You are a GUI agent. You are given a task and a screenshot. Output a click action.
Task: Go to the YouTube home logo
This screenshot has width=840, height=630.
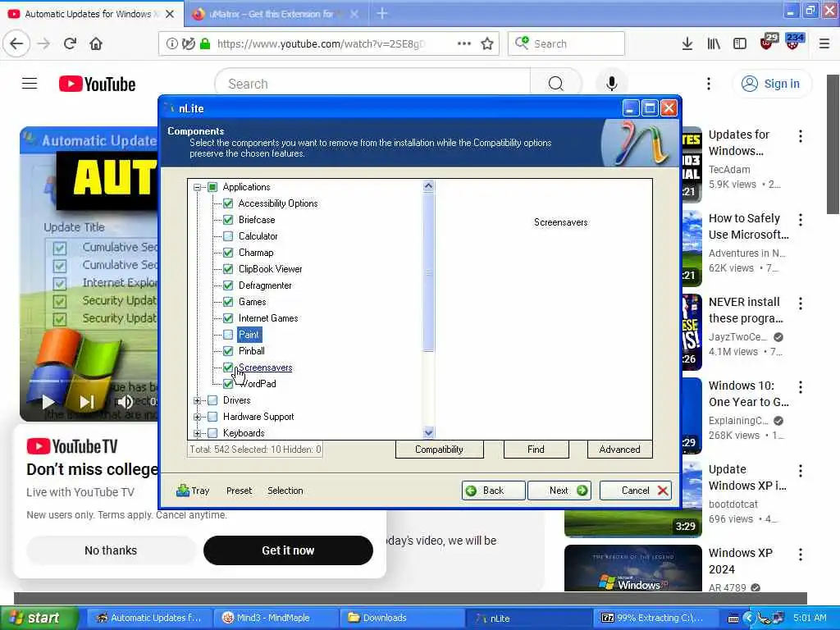point(97,84)
